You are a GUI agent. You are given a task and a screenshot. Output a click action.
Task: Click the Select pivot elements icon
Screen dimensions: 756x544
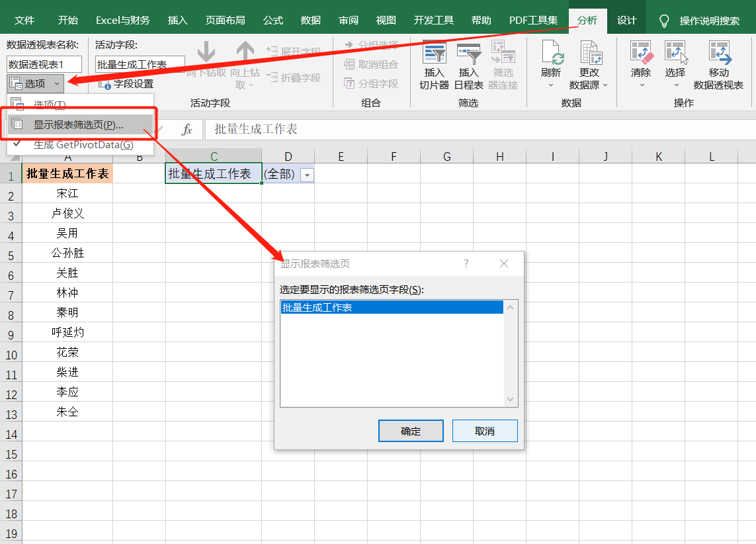coord(675,53)
